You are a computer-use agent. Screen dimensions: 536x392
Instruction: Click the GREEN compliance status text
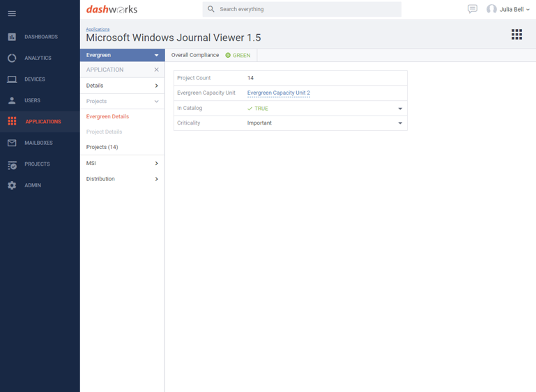click(241, 55)
